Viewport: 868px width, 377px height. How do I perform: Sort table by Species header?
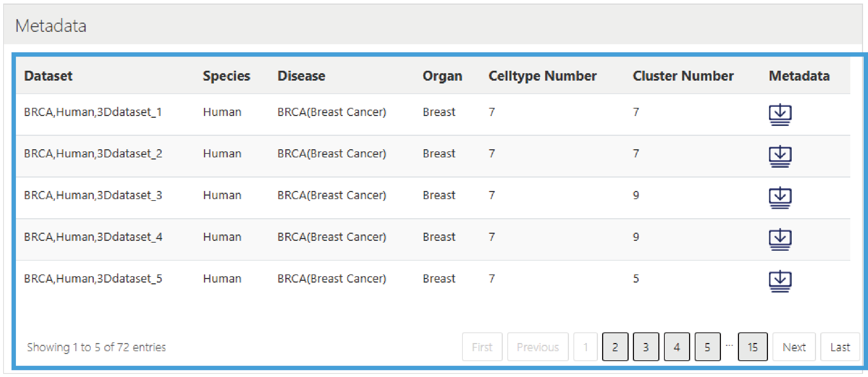click(226, 76)
